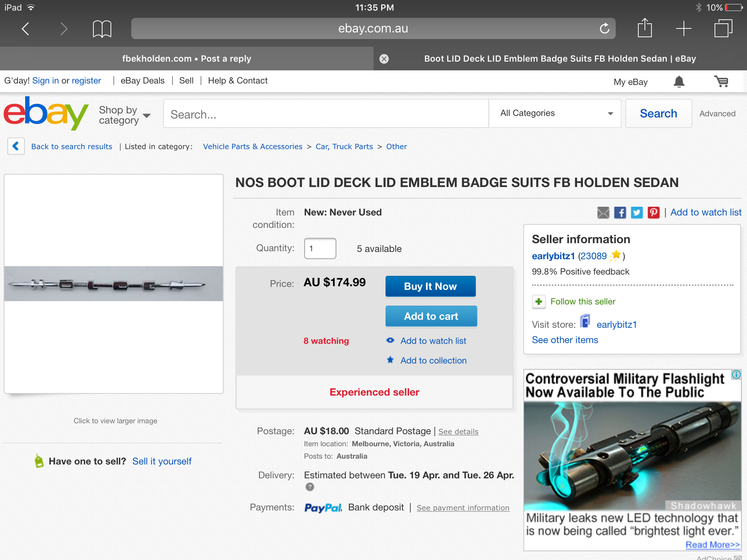This screenshot has width=747, height=560.
Task: Click the eBay logo
Action: [x=46, y=113]
